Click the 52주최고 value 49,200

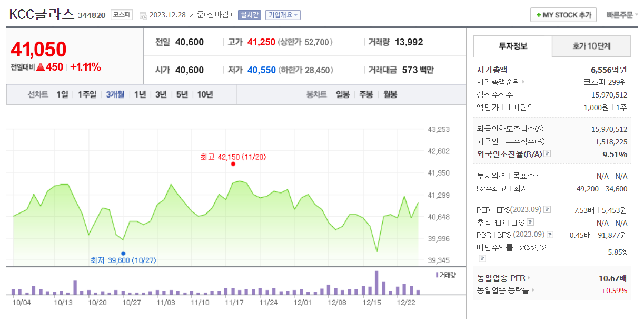[x=588, y=188]
